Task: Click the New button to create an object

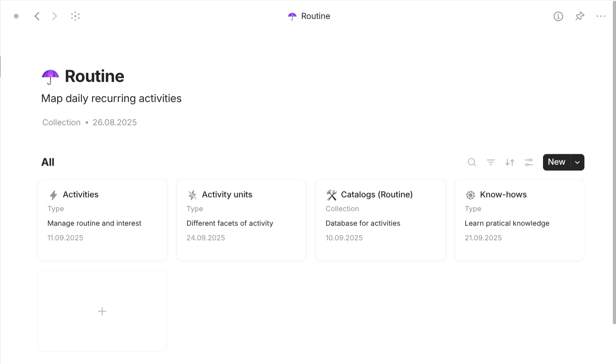Action: (x=556, y=162)
